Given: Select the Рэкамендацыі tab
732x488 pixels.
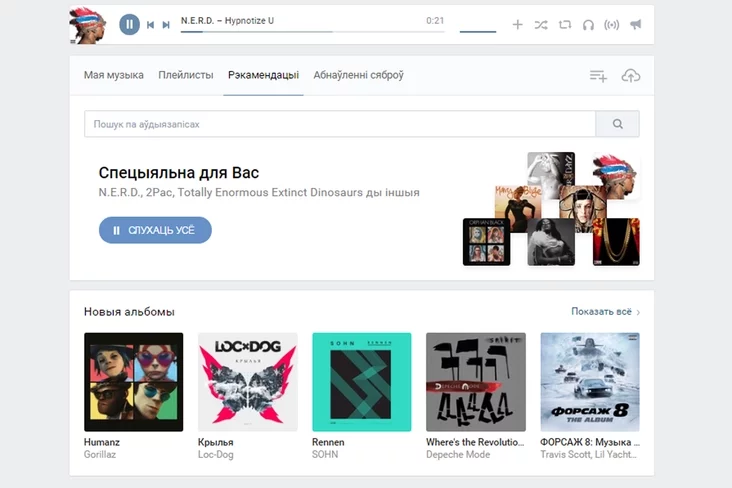Looking at the screenshot, I should click(x=263, y=75).
